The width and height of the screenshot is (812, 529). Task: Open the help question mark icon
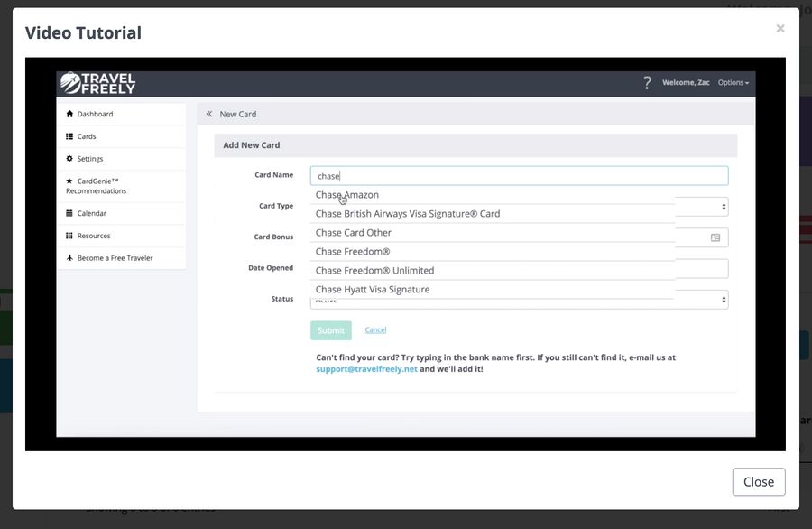[647, 83]
